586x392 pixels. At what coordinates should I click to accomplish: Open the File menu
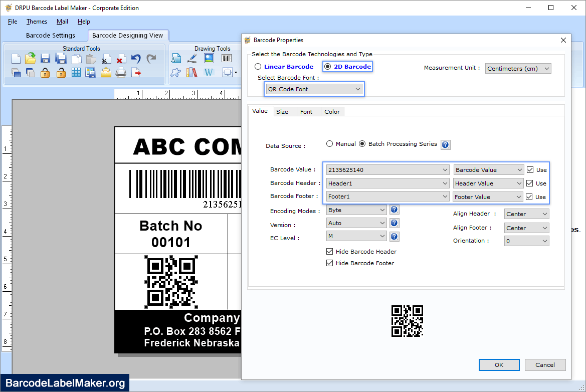tap(13, 22)
